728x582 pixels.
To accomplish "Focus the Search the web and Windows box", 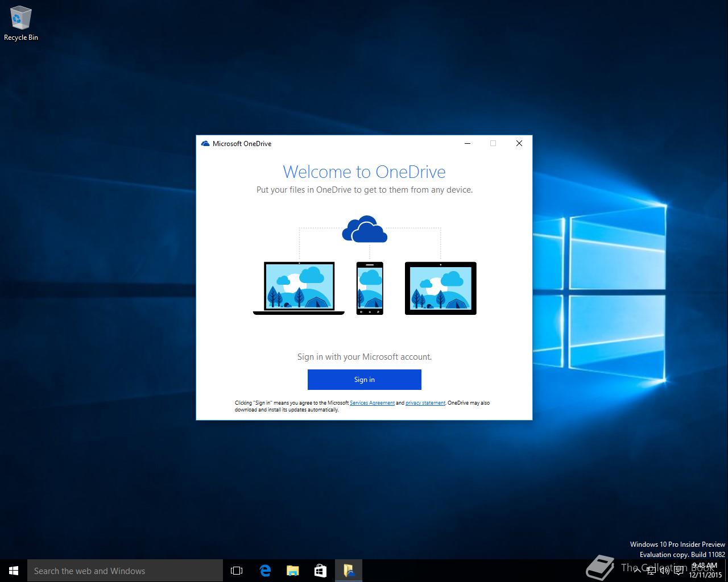I will coord(125,571).
